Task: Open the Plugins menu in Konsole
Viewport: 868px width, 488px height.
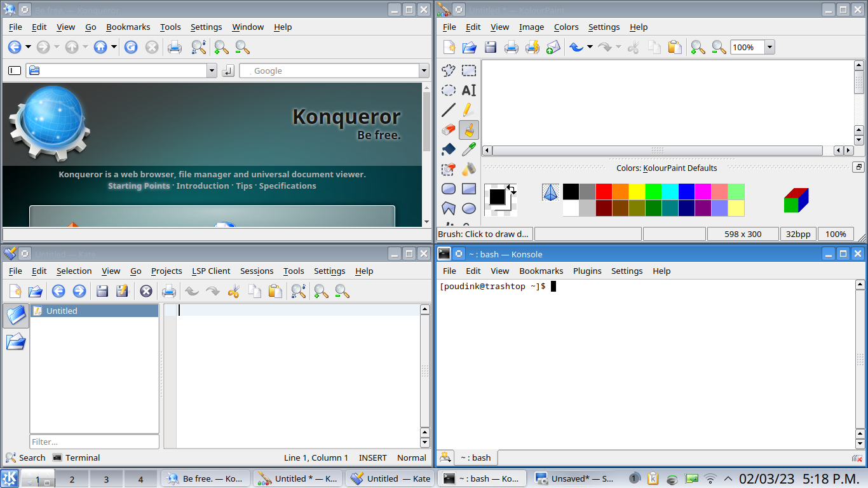Action: tap(587, 271)
